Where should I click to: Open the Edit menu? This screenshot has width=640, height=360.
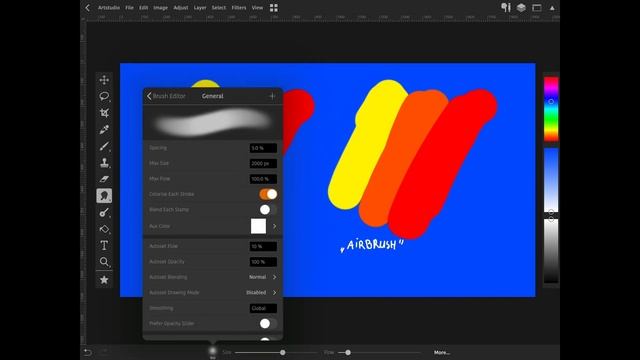[x=143, y=8]
